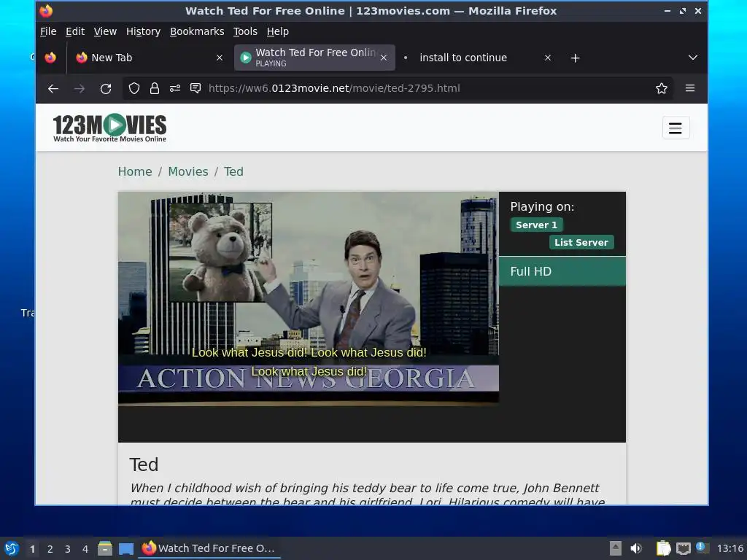View site security via the padlock icon
The image size is (747, 560).
(x=155, y=88)
